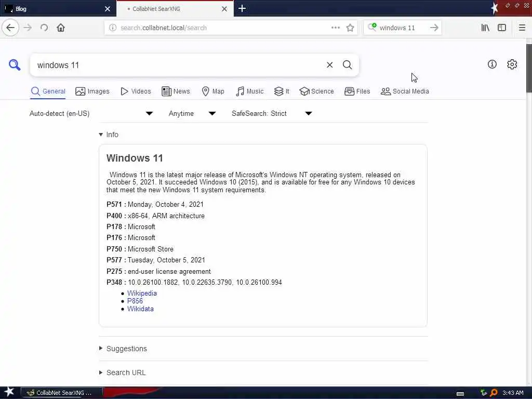The width and height of the screenshot is (532, 399).
Task: Select the Music search category
Action: [249, 91]
